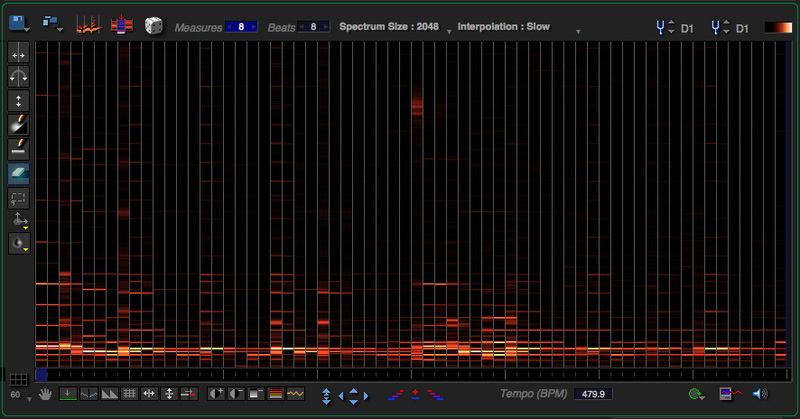800x419 pixels.
Task: Toggle the speaker audio icon
Action: pyautogui.click(x=760, y=394)
